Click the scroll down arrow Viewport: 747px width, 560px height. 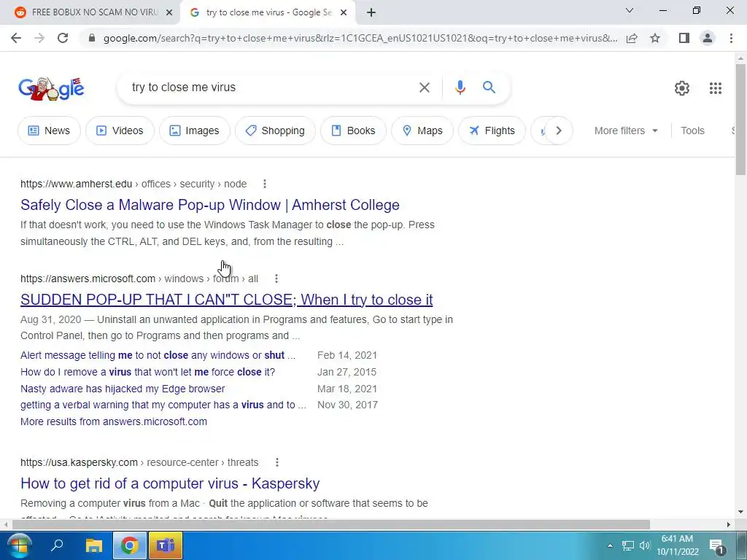coord(740,513)
